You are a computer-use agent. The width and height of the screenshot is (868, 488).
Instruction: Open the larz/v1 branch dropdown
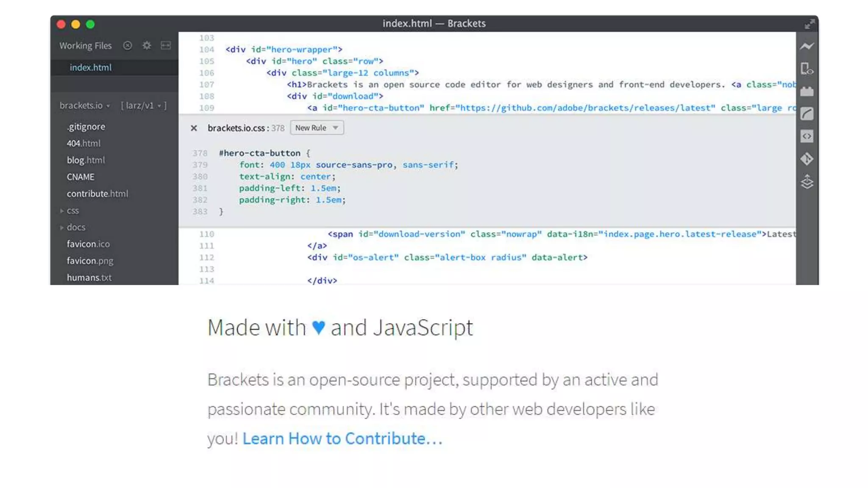tap(144, 105)
